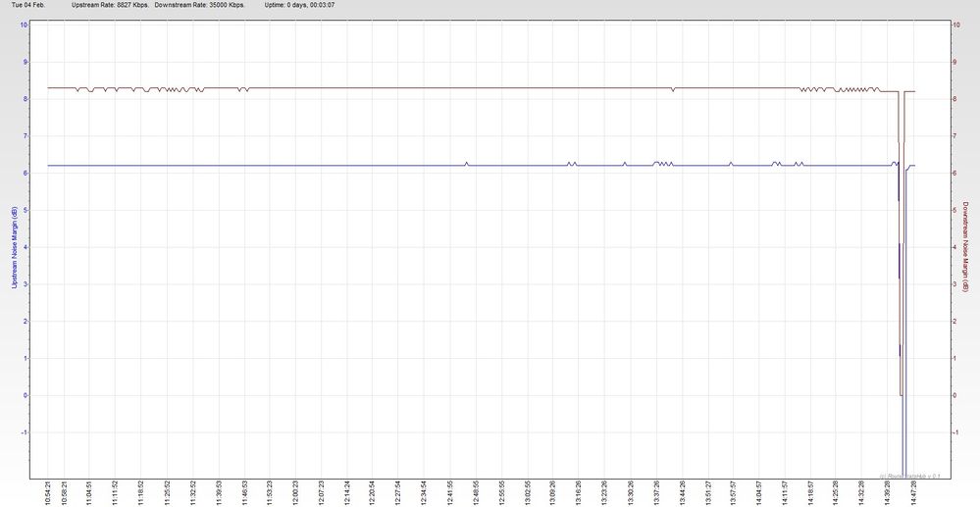Image resolution: width=980 pixels, height=507 pixels.
Task: Click the 'Tue 04 Feb.' date text
Action: pyautogui.click(x=28, y=4)
